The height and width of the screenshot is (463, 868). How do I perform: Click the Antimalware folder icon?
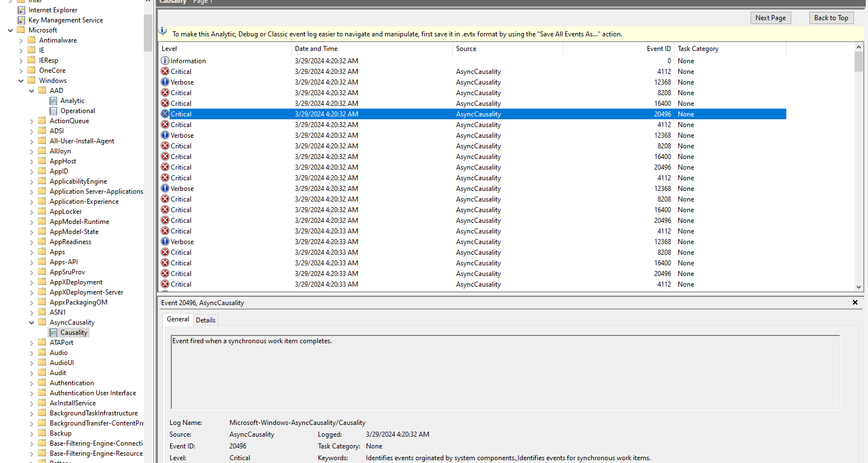pos(31,40)
